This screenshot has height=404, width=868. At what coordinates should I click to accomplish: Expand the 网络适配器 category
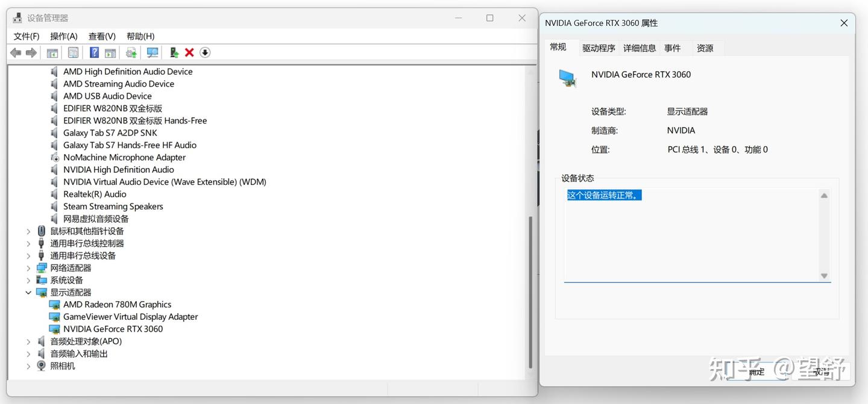click(x=28, y=268)
